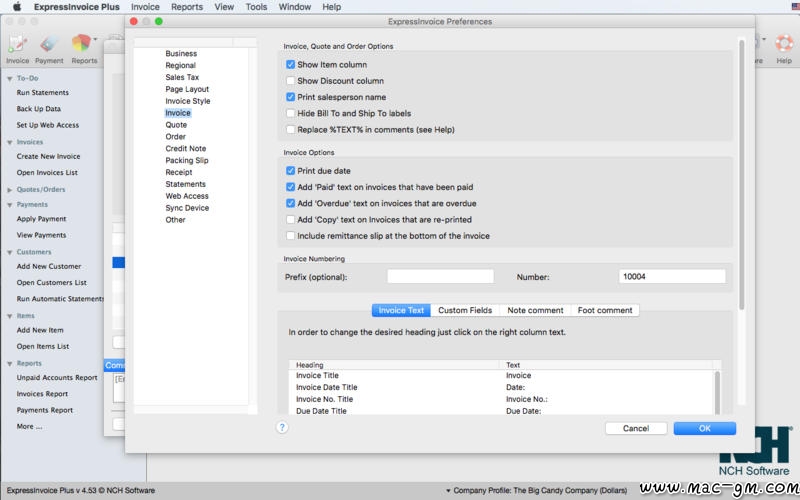800x500 pixels.
Task: Click Back Up Data link
Action: [x=38, y=109]
